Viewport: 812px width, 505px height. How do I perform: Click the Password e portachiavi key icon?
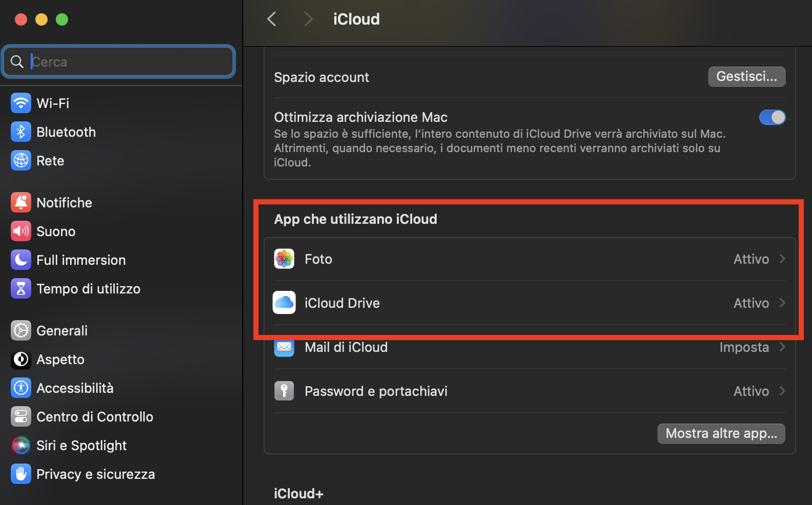click(x=284, y=391)
